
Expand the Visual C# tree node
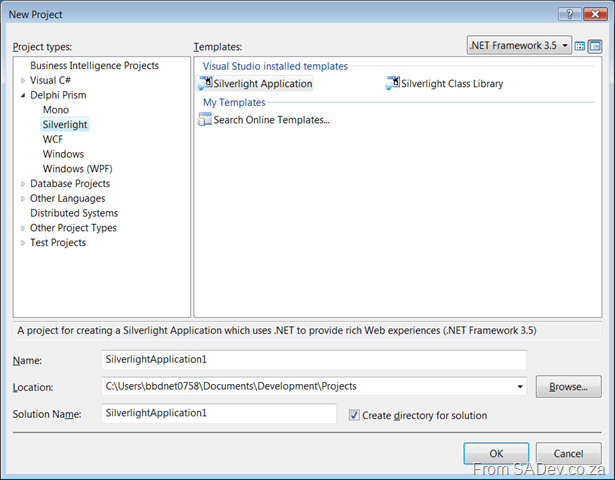tap(23, 81)
